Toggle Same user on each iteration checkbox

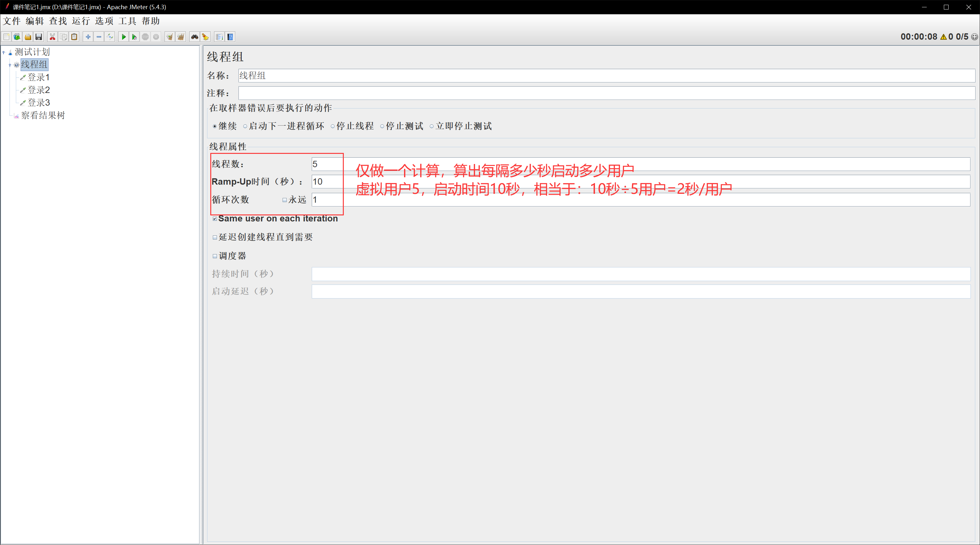click(x=215, y=219)
